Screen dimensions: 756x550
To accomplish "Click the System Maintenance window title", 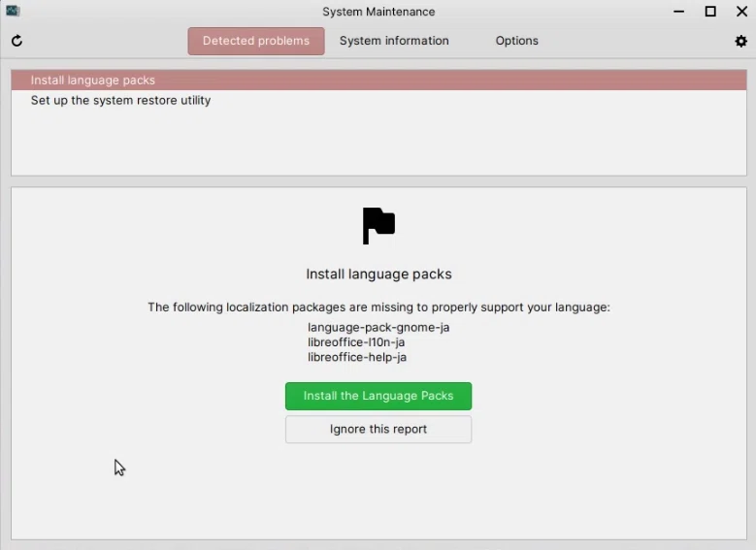I will tap(378, 12).
